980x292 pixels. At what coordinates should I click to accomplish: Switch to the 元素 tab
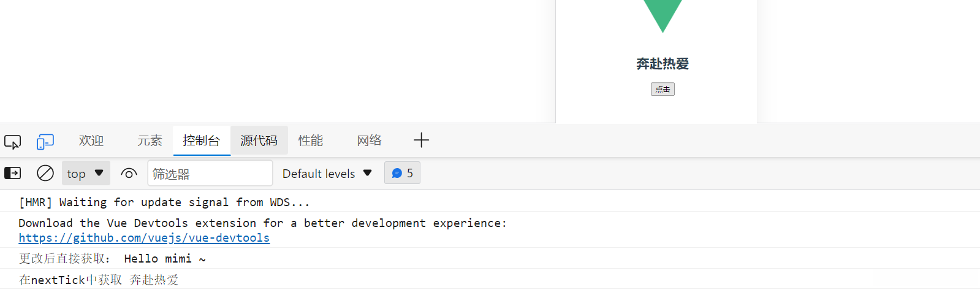click(150, 140)
